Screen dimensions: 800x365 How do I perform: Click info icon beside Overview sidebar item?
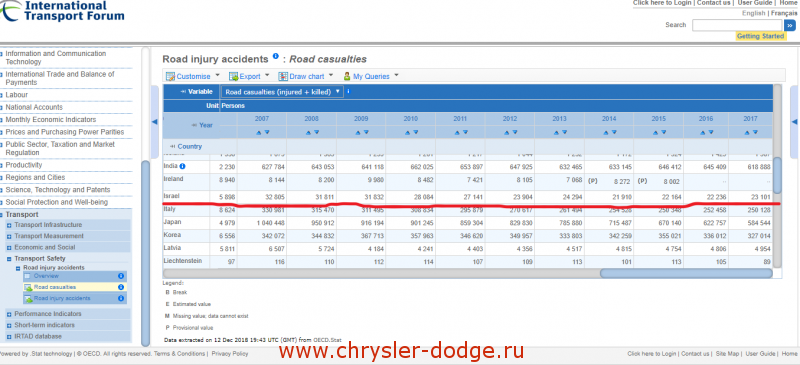click(x=121, y=276)
